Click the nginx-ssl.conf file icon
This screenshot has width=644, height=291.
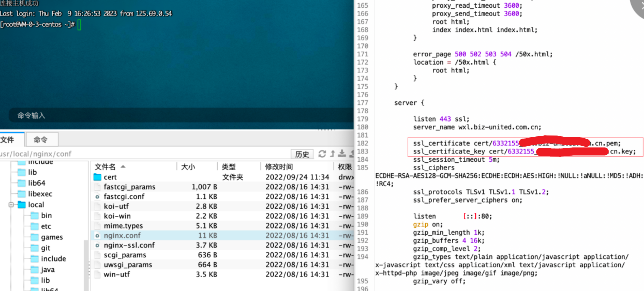point(97,245)
